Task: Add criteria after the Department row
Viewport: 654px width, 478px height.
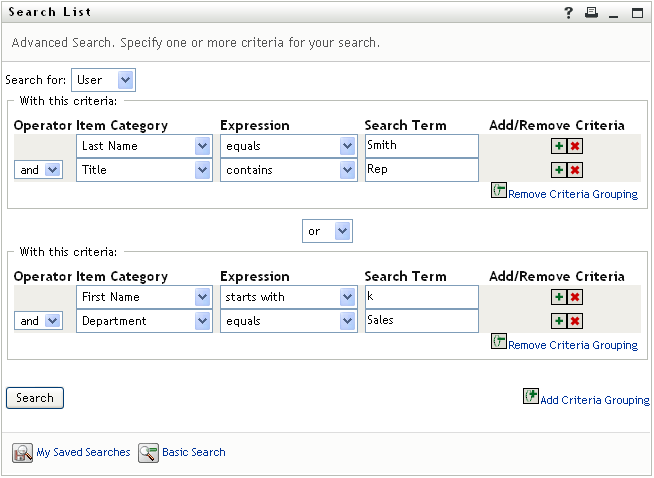Action: 559,321
